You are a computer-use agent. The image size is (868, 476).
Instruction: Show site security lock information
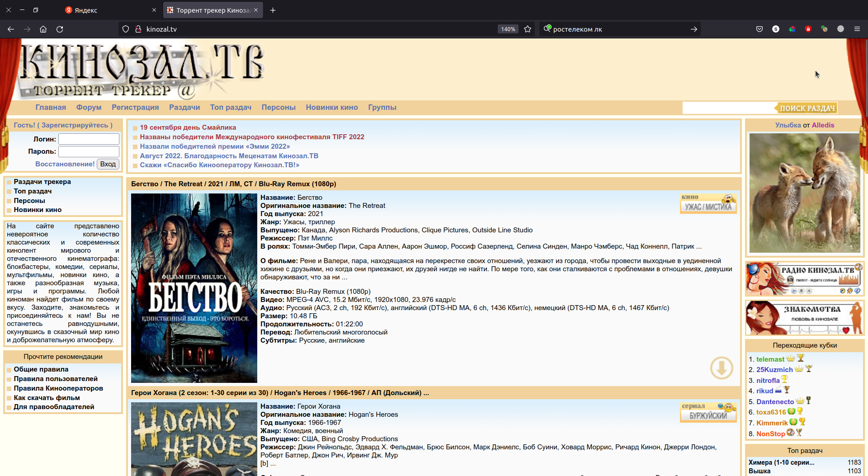coord(138,29)
